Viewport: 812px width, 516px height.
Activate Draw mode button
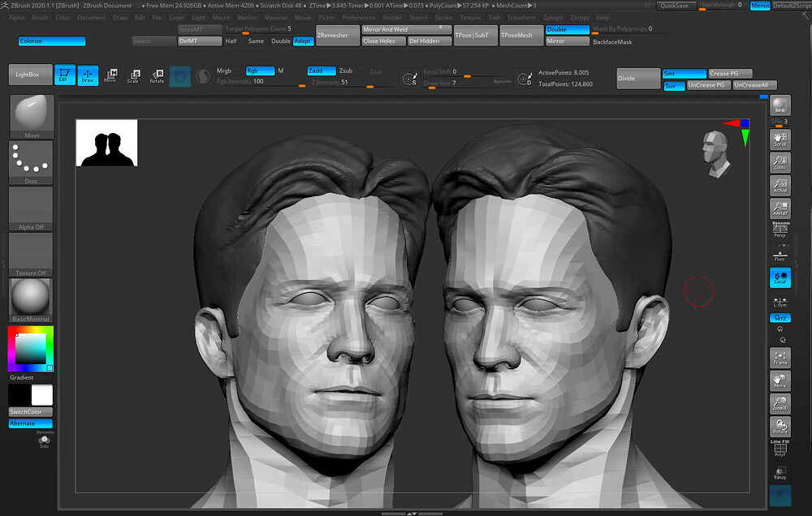click(x=88, y=75)
